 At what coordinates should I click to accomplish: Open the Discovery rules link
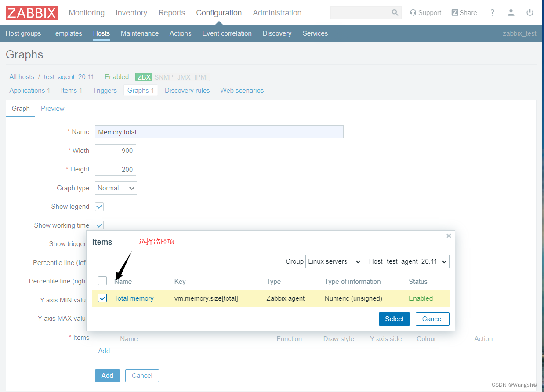tap(187, 91)
